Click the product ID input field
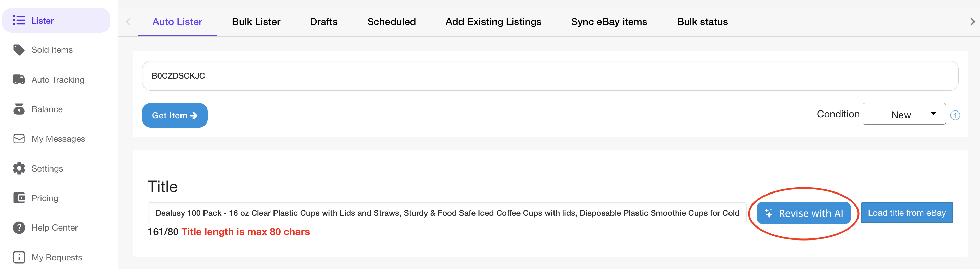The image size is (980, 269). 550,76
